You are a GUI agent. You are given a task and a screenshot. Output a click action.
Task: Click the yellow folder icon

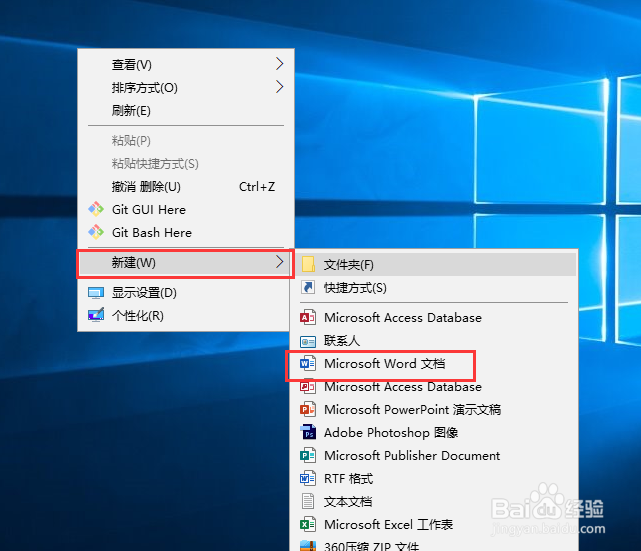click(x=308, y=264)
